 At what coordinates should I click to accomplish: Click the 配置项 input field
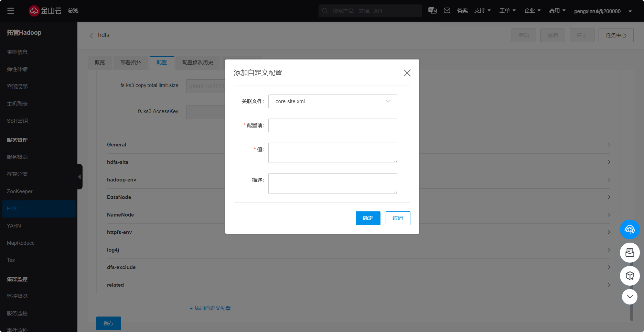332,125
